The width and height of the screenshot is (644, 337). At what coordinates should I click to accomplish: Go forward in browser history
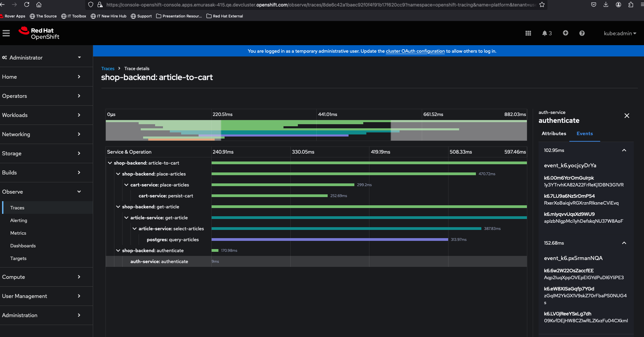point(14,4)
